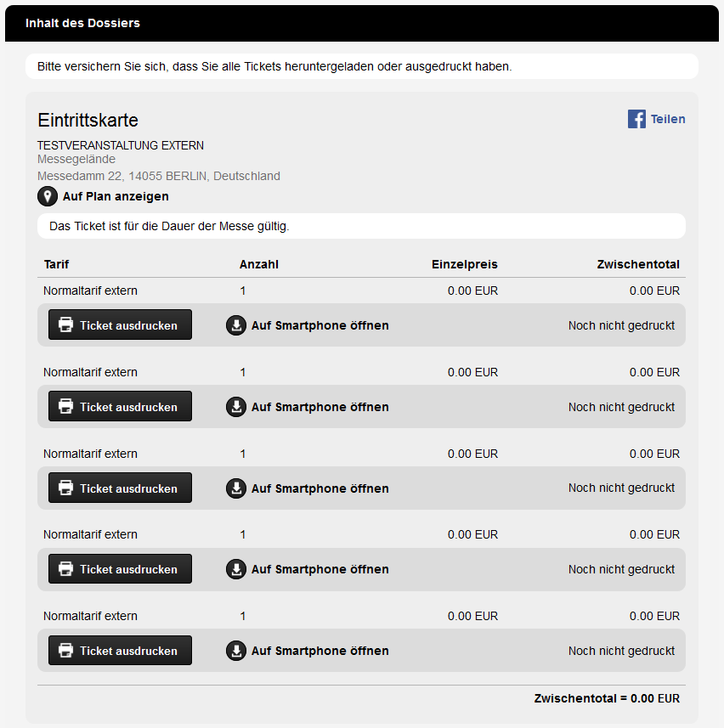This screenshot has height=728, width=724.
Task: Click download icon in second ticket row
Action: 236,407
